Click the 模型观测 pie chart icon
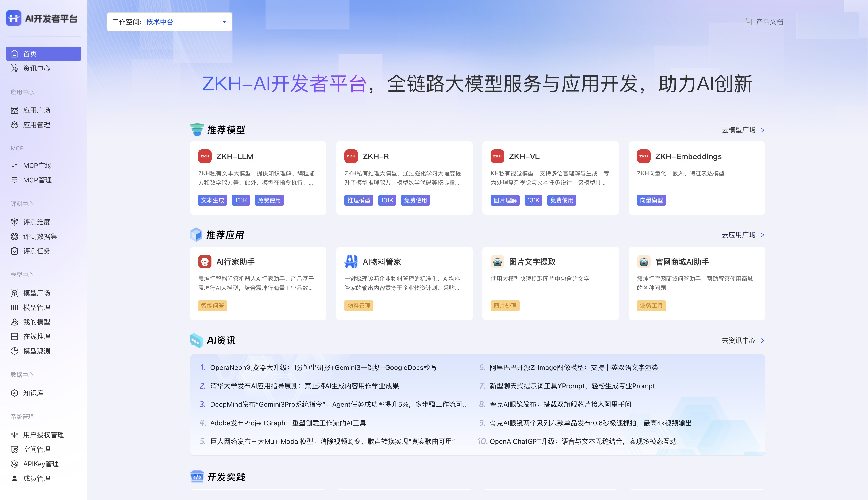 [x=15, y=351]
